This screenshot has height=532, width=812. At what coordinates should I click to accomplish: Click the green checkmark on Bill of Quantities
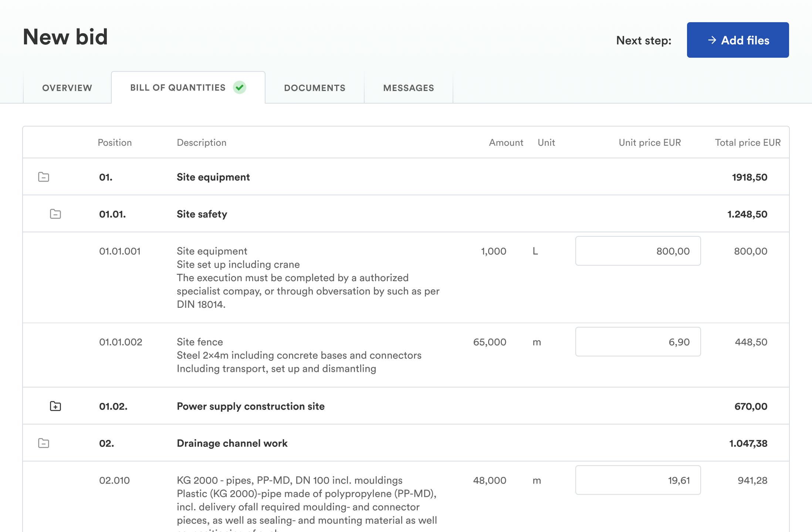coord(240,87)
